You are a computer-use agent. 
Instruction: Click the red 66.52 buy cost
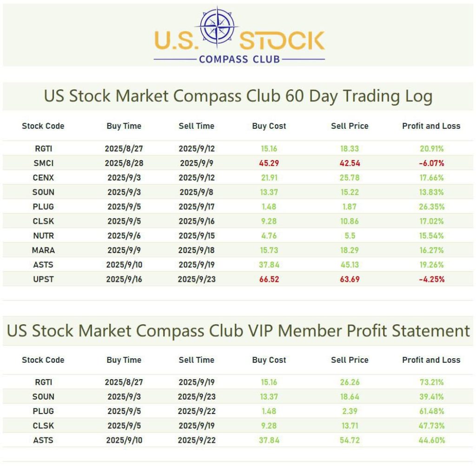269,279
